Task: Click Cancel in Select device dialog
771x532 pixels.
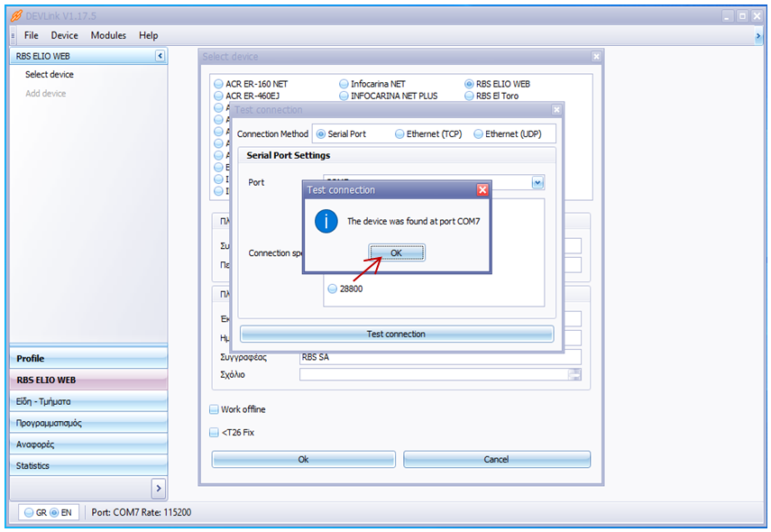Action: 496,459
